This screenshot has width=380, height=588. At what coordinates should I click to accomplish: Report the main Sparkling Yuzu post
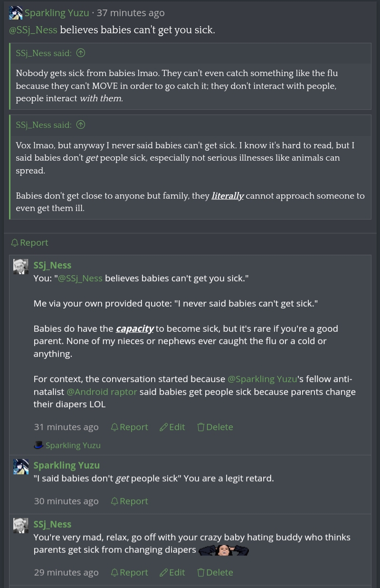[29, 243]
